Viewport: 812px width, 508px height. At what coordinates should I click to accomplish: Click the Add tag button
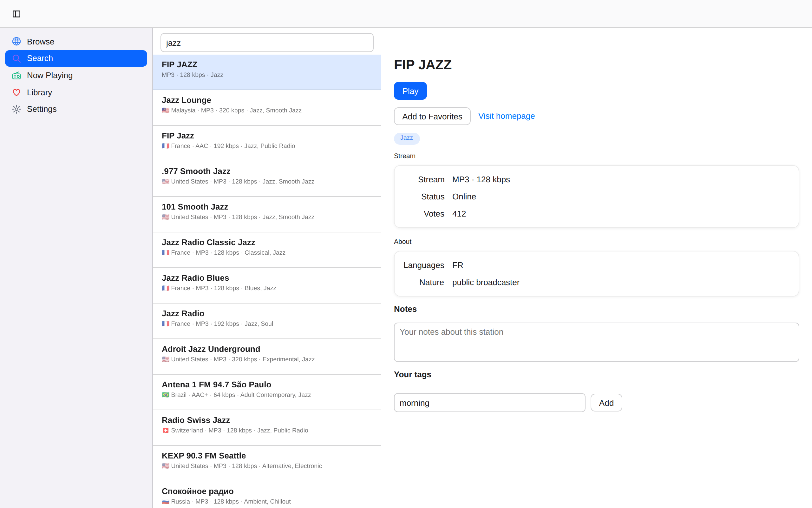click(x=606, y=403)
